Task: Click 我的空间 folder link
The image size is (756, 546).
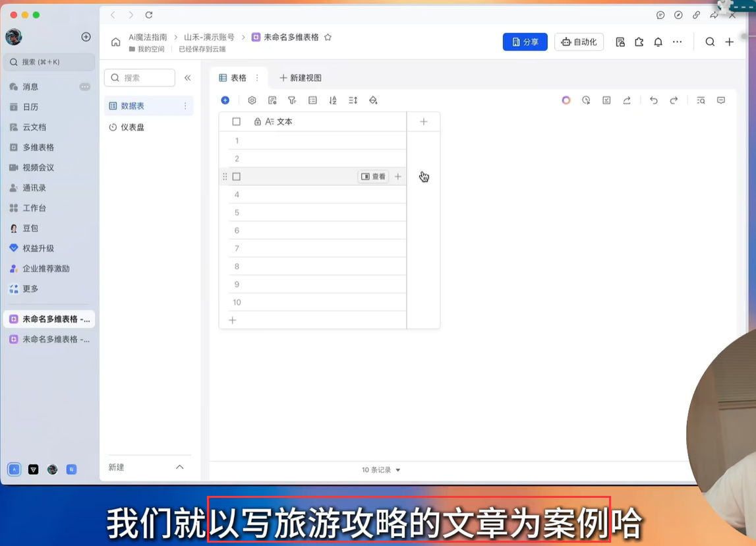Action: coord(147,49)
